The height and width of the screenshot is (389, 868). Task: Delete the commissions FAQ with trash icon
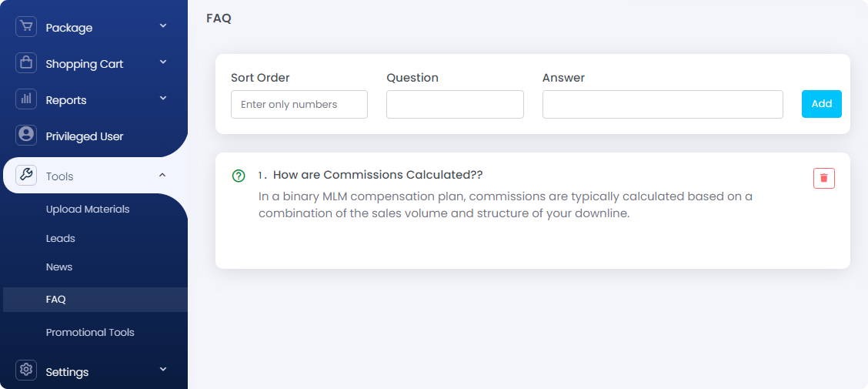(x=823, y=178)
